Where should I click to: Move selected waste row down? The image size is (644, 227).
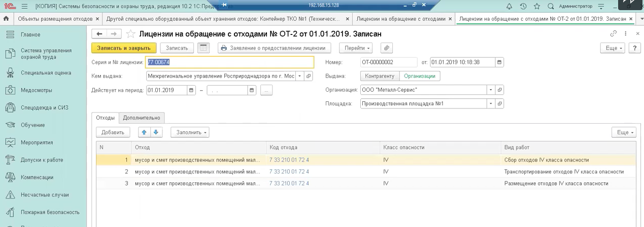coord(156,132)
